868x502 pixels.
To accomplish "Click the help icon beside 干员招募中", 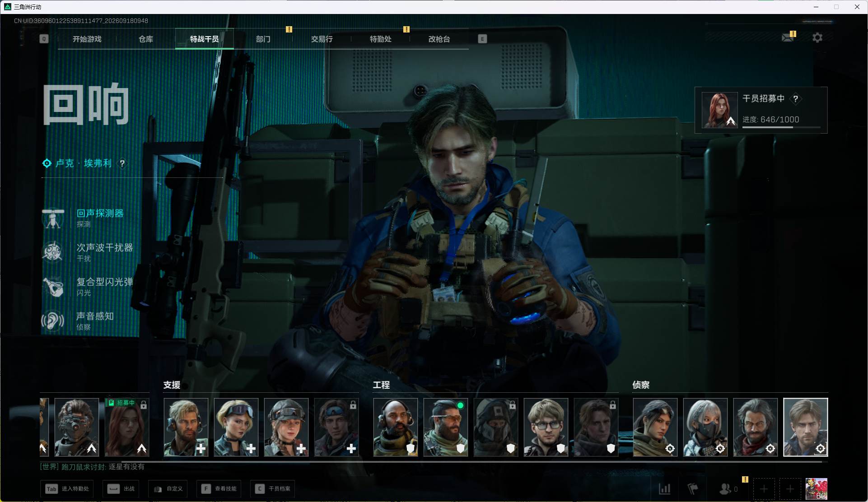I will pos(796,99).
